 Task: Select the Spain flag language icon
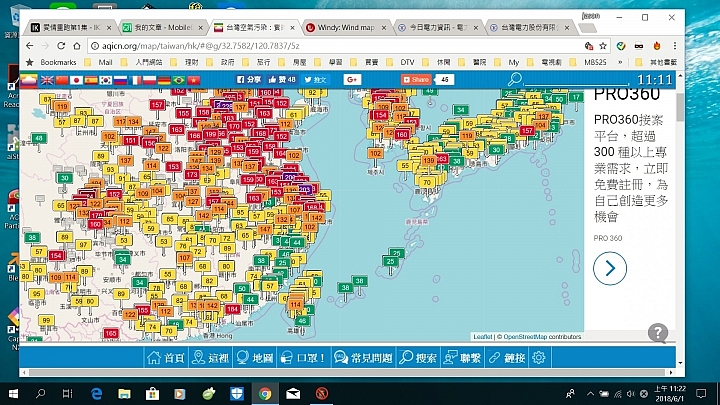(x=91, y=80)
